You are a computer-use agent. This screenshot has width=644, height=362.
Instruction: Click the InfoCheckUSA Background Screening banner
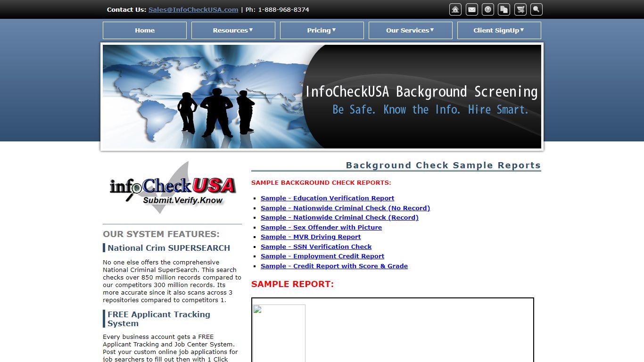pos(322,97)
